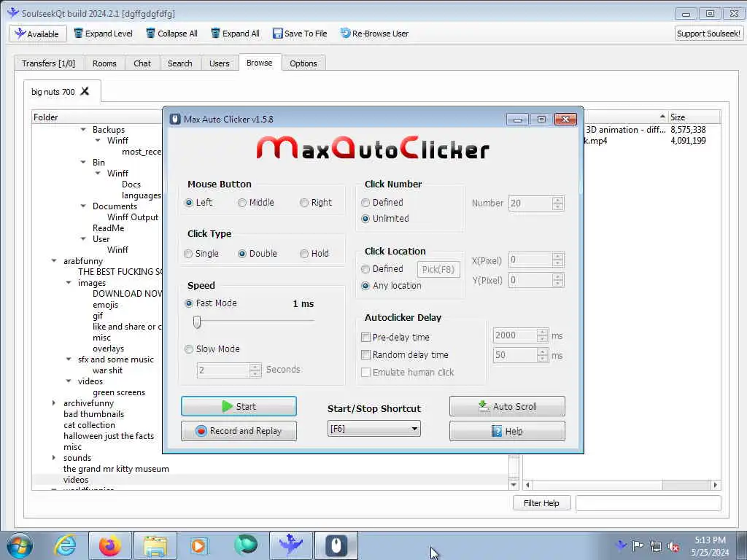Select Any location option
The width and height of the screenshot is (747, 560).
(365, 286)
